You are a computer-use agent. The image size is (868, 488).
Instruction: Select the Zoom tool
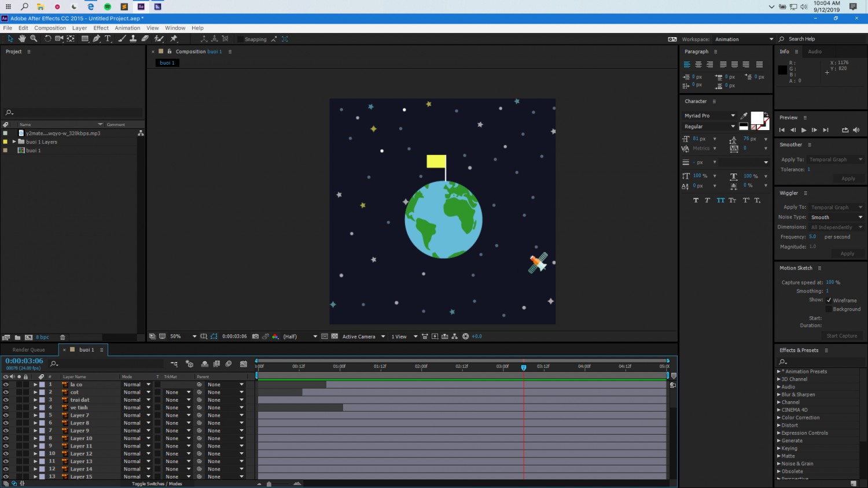click(34, 39)
